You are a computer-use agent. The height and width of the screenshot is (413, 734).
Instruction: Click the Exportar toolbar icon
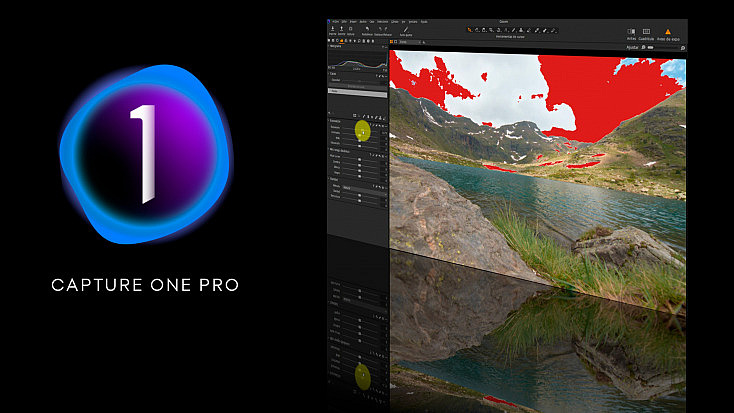click(x=341, y=29)
